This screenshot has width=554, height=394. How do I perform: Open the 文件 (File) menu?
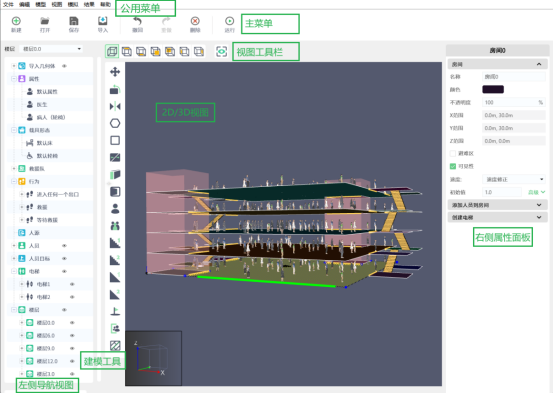click(8, 4)
